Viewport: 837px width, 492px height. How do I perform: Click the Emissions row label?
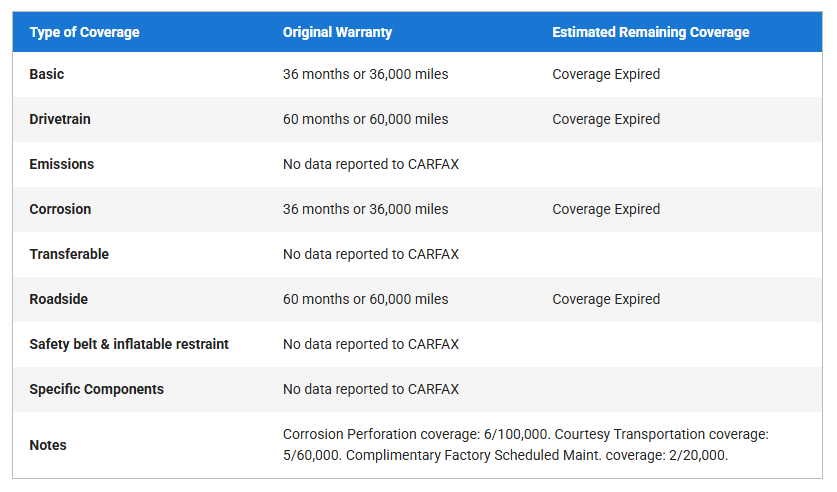coord(62,164)
